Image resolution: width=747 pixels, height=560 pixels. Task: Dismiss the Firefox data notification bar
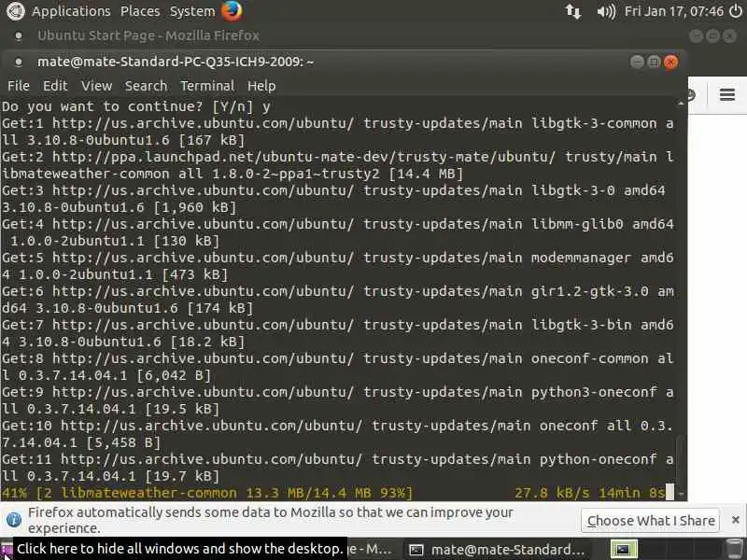736,520
